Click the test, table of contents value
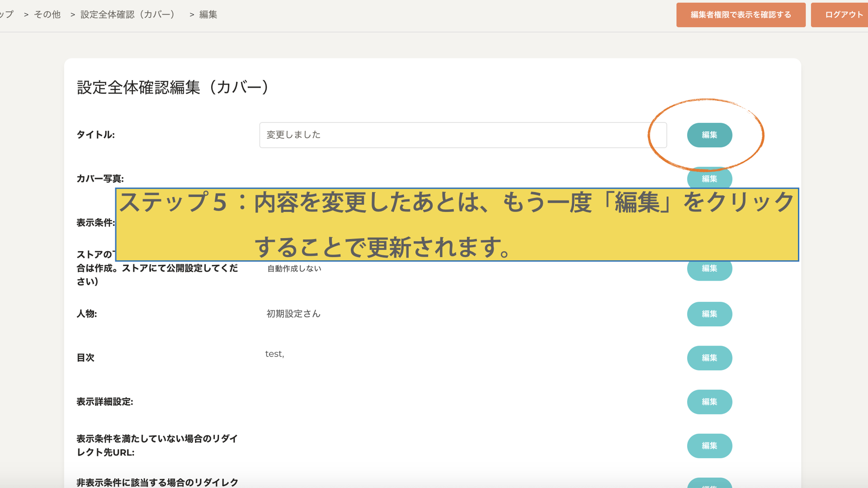This screenshot has height=488, width=868. click(x=274, y=354)
